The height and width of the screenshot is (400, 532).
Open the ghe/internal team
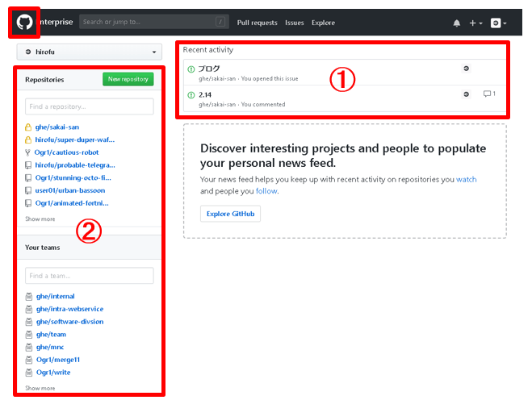pyautogui.click(x=56, y=296)
